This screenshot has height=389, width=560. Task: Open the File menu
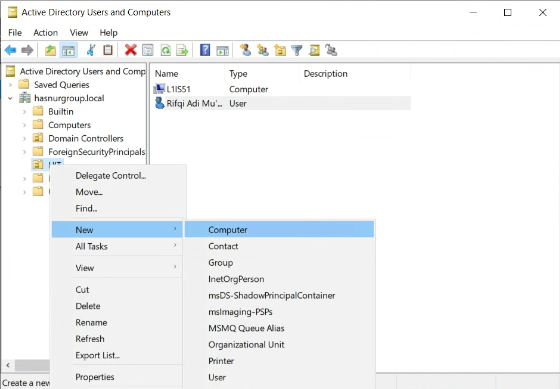click(15, 33)
